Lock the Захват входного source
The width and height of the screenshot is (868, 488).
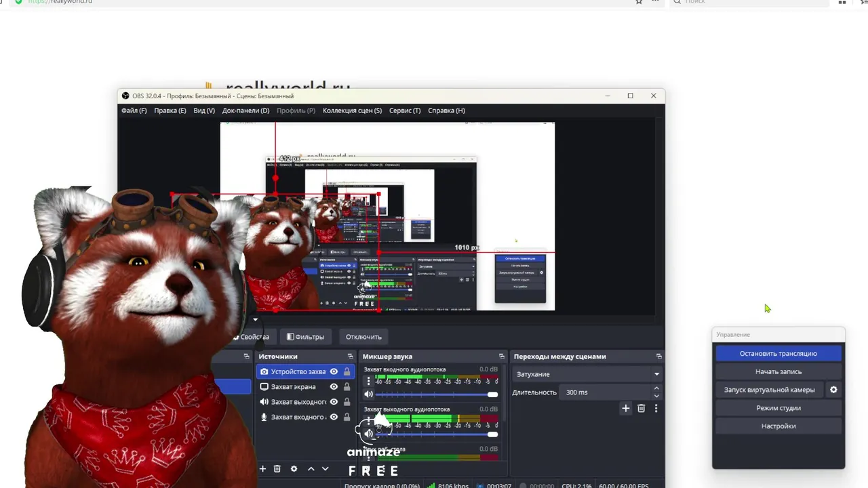click(x=347, y=417)
